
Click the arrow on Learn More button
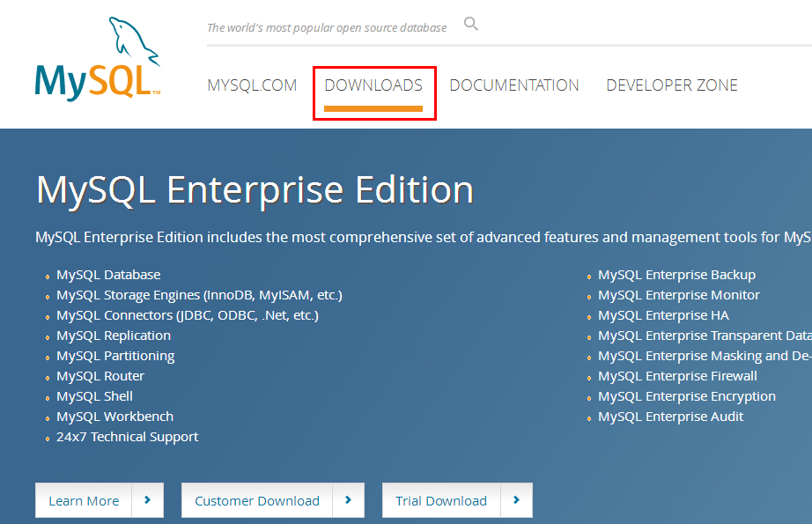pos(148,500)
